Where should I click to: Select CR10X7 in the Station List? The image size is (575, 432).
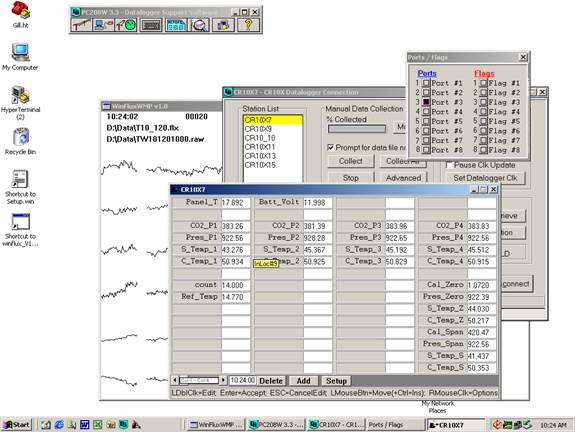(x=273, y=120)
